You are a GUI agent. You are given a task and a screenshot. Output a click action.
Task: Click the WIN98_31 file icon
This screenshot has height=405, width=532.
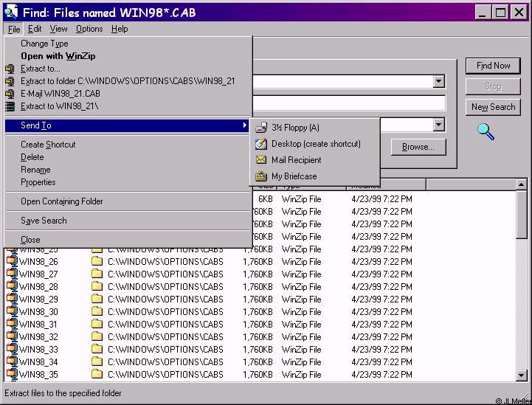pyautogui.click(x=12, y=324)
